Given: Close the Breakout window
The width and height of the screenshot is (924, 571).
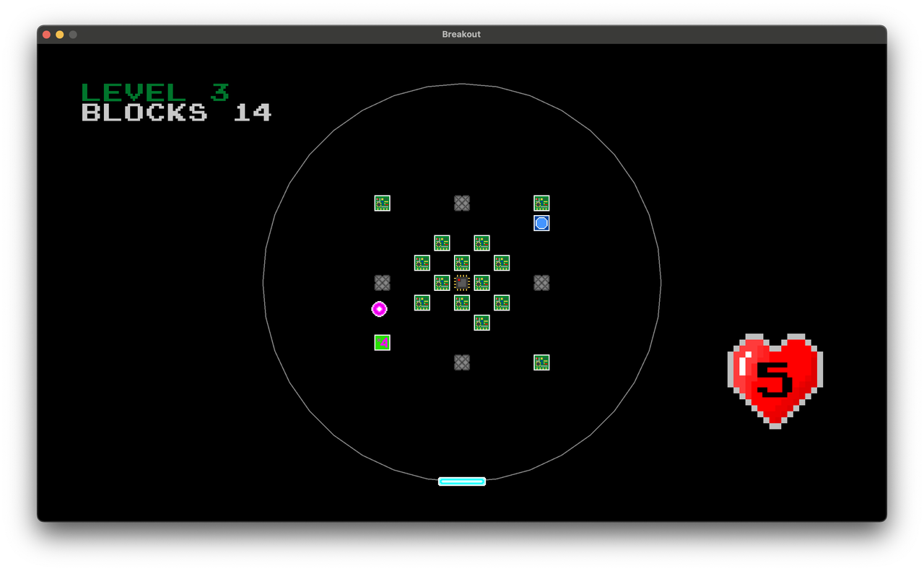Looking at the screenshot, I should coord(47,35).
